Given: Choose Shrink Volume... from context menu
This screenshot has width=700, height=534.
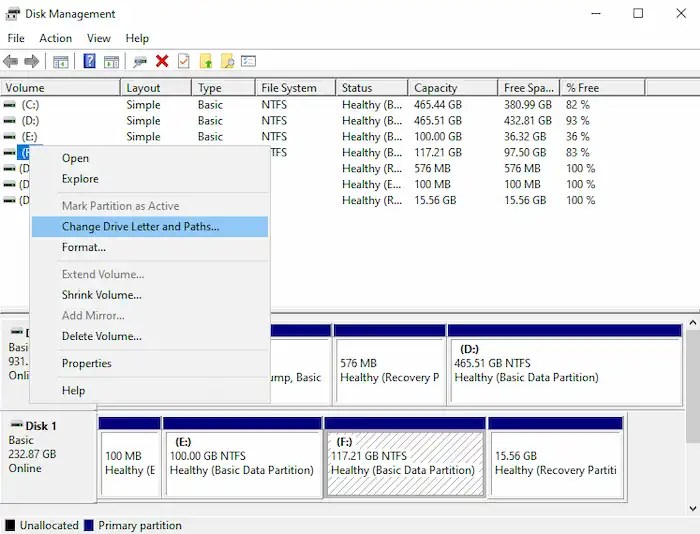Looking at the screenshot, I should pos(150,295).
